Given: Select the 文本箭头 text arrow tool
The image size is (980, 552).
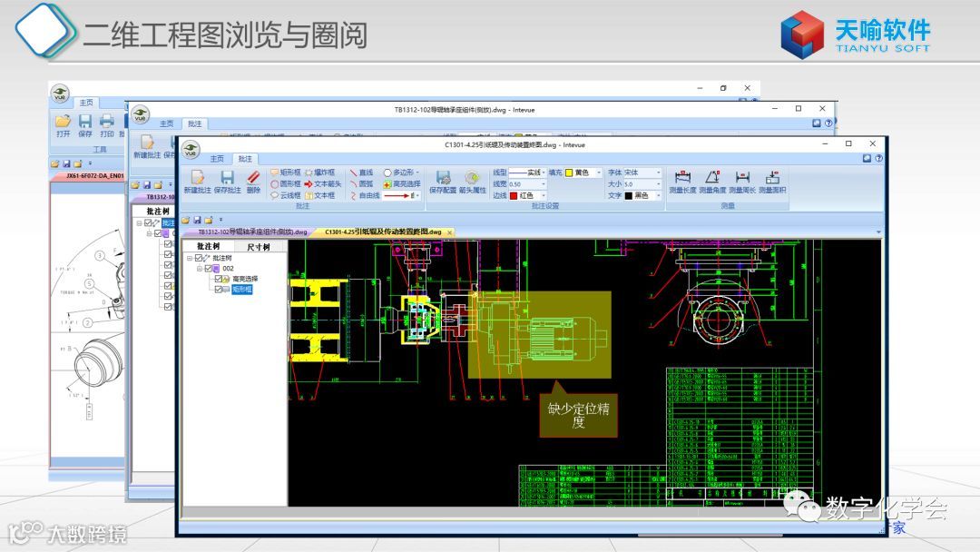Looking at the screenshot, I should [322, 183].
